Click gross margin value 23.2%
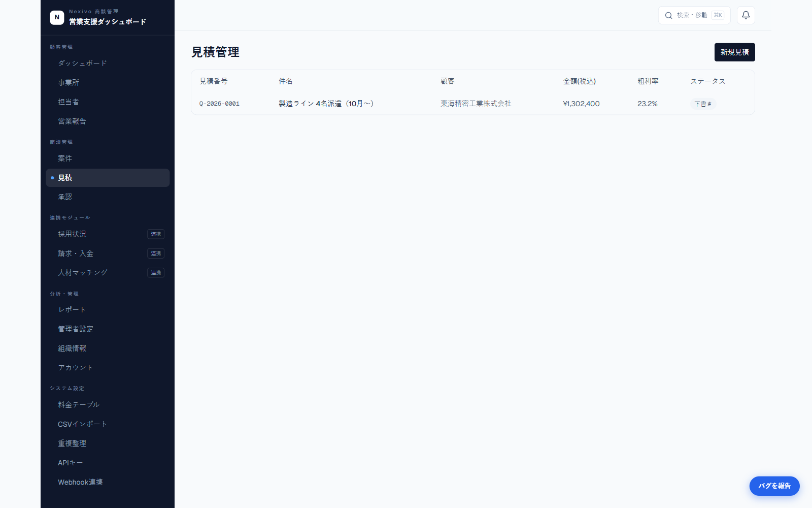812x508 pixels. tap(648, 104)
